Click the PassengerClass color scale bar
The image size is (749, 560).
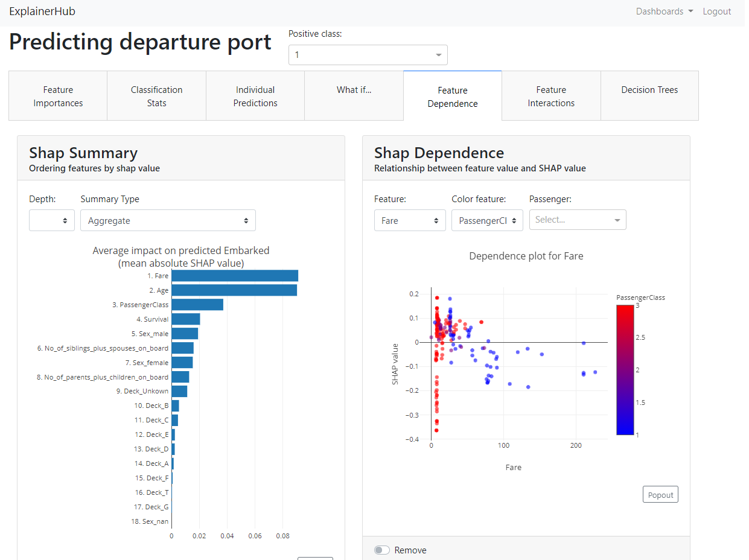point(625,369)
